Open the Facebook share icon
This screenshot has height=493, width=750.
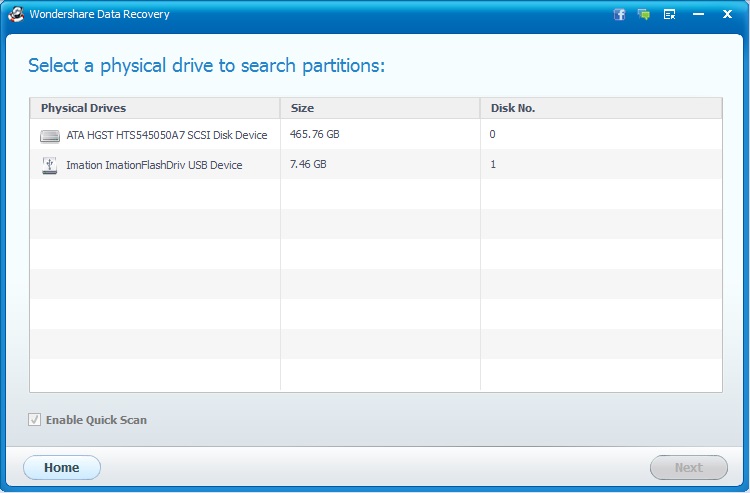click(x=619, y=14)
